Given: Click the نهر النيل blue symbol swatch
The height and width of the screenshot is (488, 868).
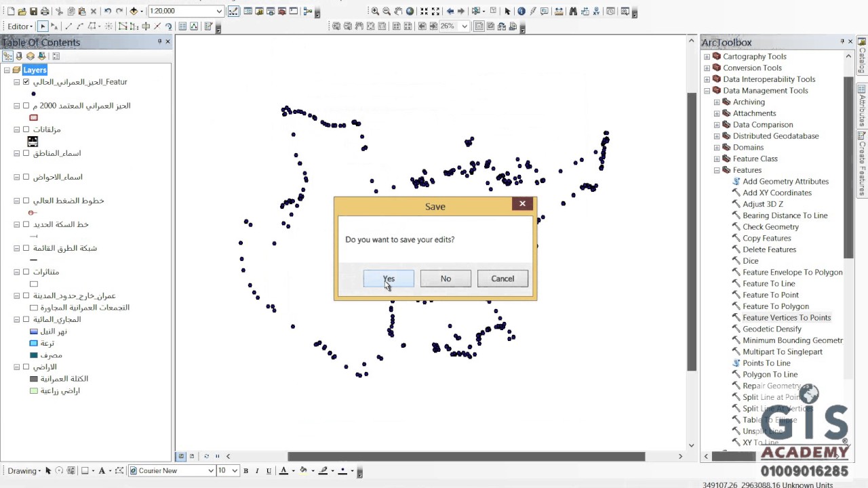Looking at the screenshot, I should (34, 331).
